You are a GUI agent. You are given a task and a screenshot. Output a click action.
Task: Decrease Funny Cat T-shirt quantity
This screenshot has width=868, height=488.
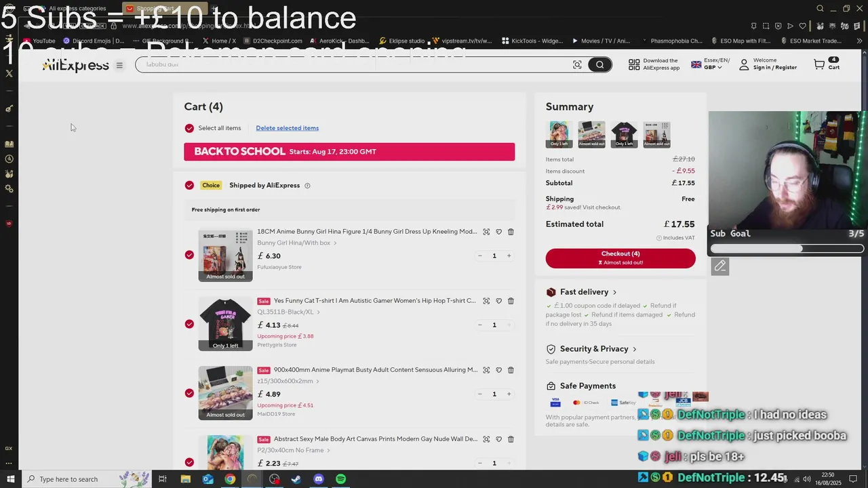tap(480, 325)
